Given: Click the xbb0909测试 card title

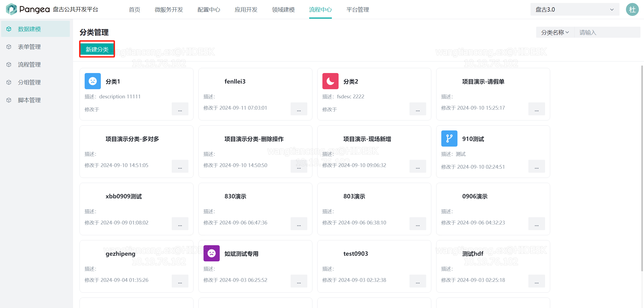Looking at the screenshot, I should coord(124,196).
